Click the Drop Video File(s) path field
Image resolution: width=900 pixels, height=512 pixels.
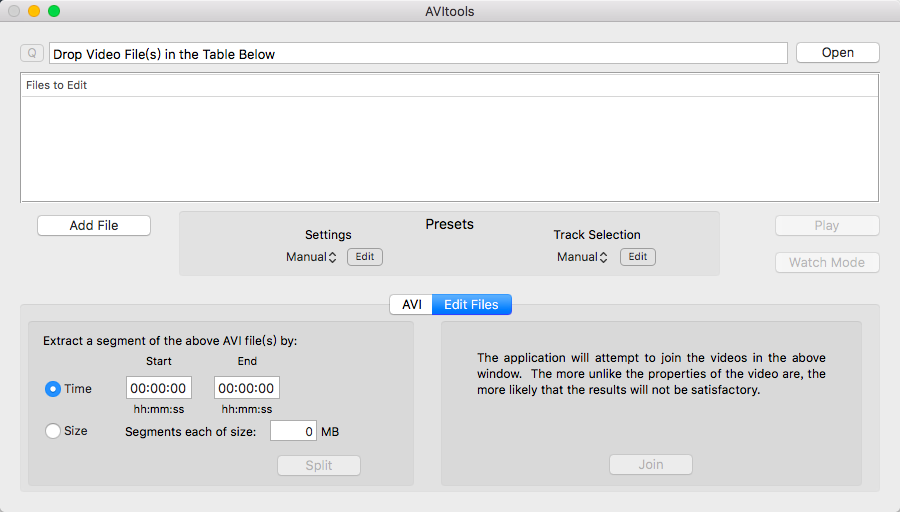pos(418,53)
